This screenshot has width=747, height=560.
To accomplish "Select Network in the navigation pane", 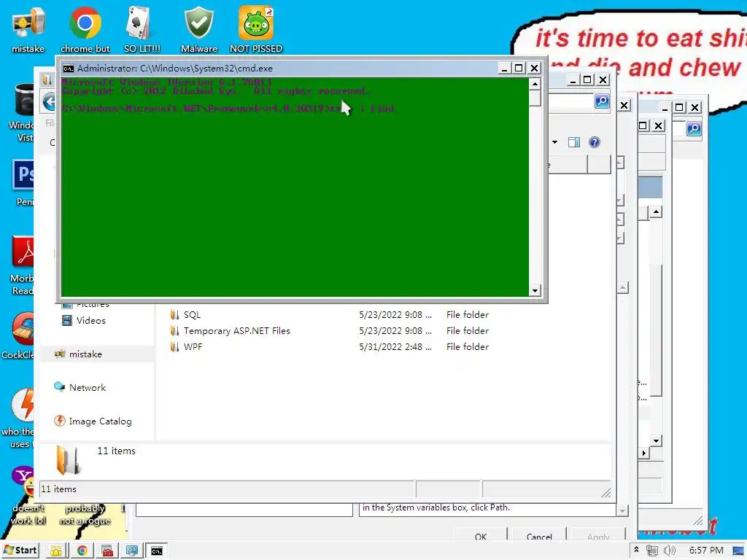I will click(x=80, y=388).
